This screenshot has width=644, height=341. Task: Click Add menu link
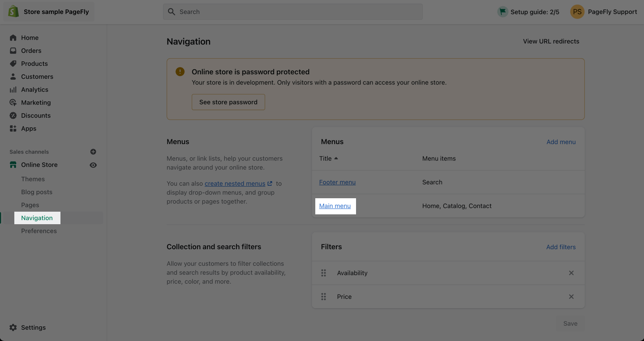[x=561, y=142]
